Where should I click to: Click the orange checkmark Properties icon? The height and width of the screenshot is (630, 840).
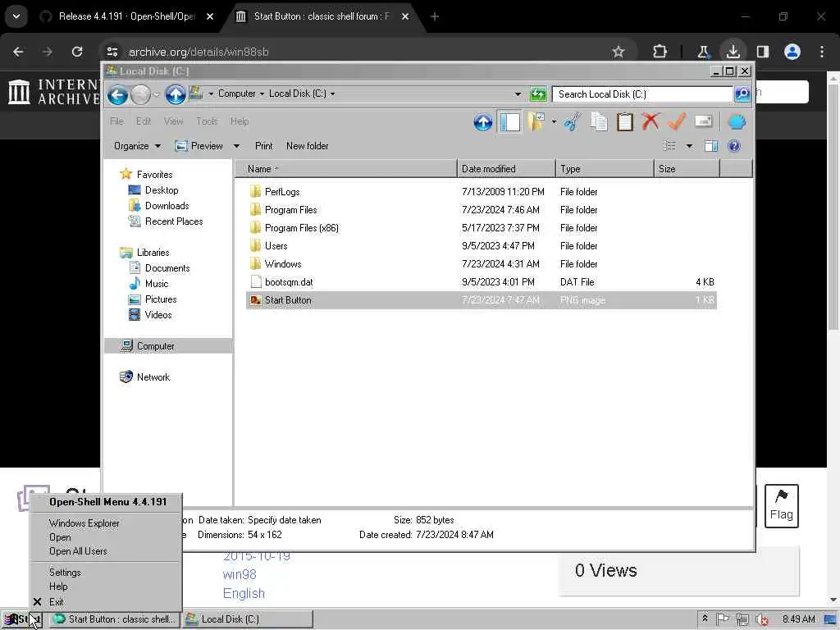coord(677,121)
